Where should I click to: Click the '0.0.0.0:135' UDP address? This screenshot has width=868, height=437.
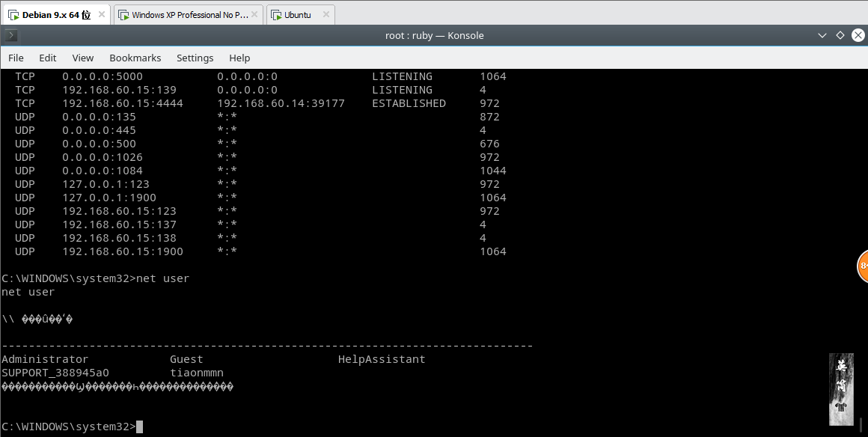point(99,117)
